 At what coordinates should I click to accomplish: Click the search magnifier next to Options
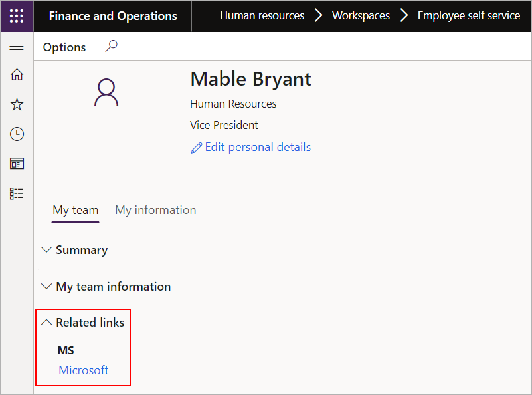(111, 46)
